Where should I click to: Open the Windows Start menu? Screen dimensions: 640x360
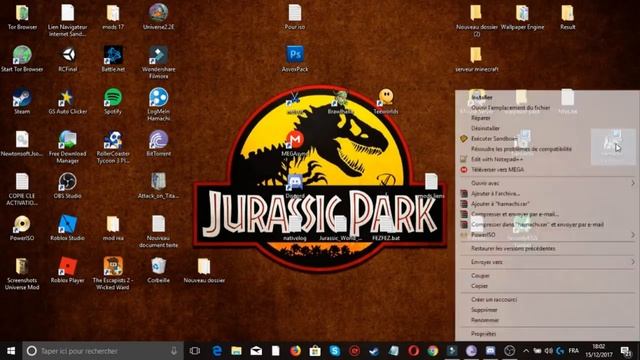pos(11,351)
